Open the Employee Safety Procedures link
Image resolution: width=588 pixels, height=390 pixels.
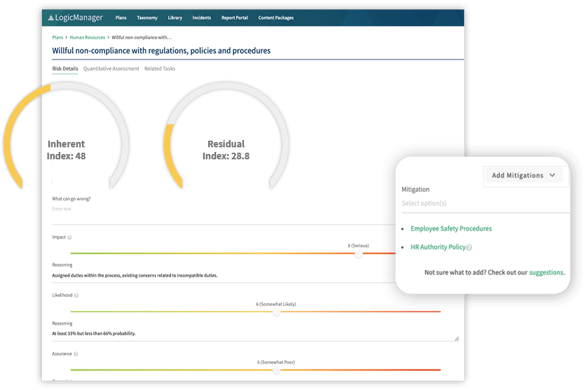click(451, 229)
